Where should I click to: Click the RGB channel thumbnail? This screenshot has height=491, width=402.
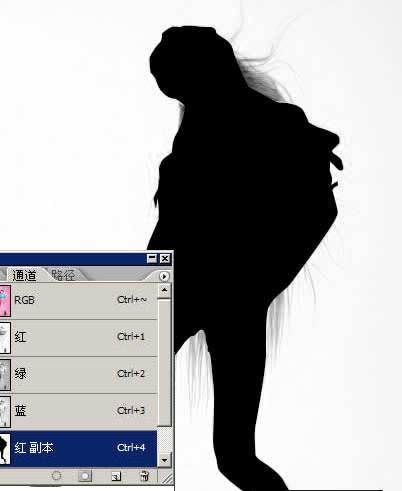[5, 301]
